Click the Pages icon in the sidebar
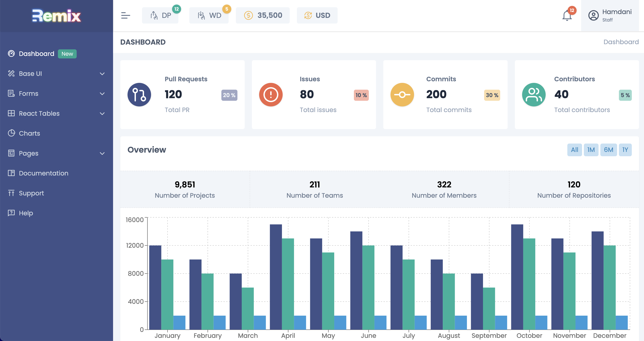The height and width of the screenshot is (341, 644). pos(11,153)
